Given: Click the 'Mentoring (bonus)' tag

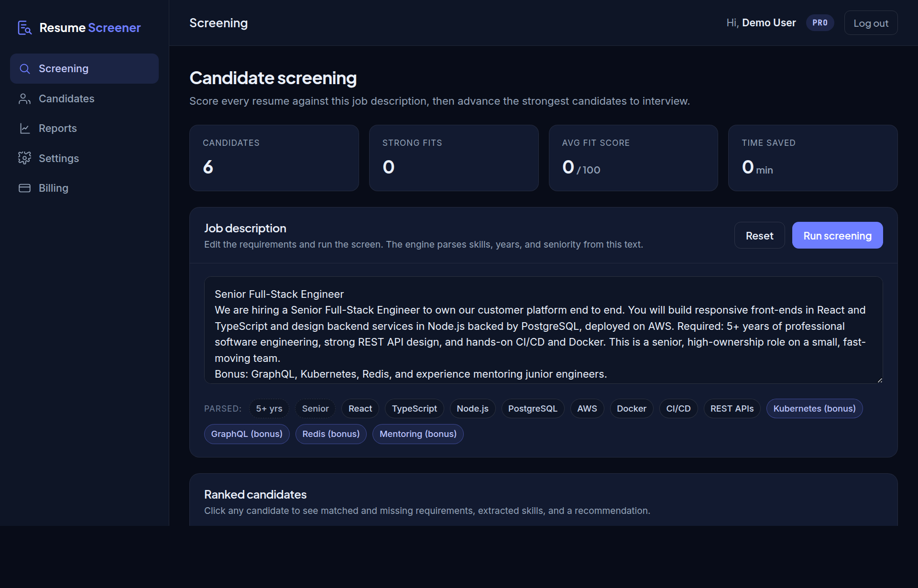Looking at the screenshot, I should (x=418, y=434).
